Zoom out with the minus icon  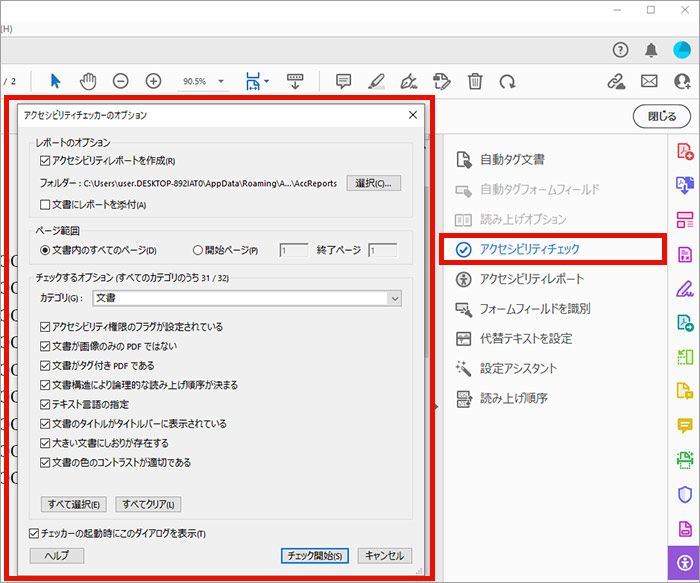pyautogui.click(x=121, y=81)
